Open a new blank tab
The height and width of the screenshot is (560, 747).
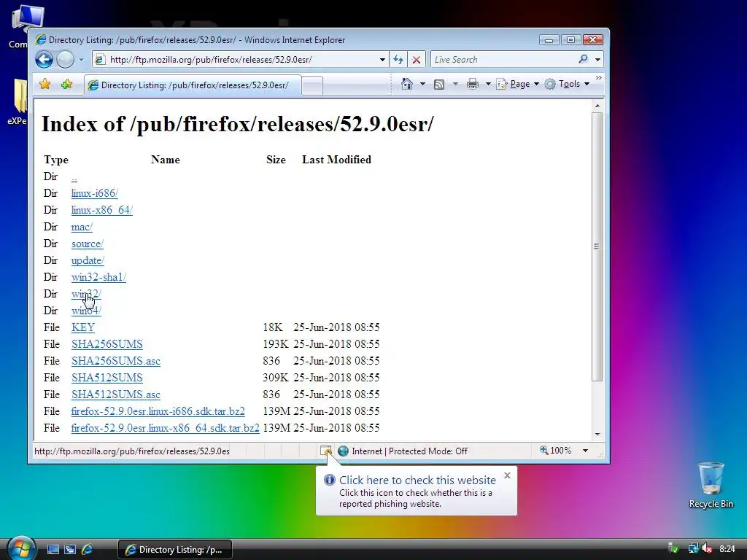tap(312, 86)
